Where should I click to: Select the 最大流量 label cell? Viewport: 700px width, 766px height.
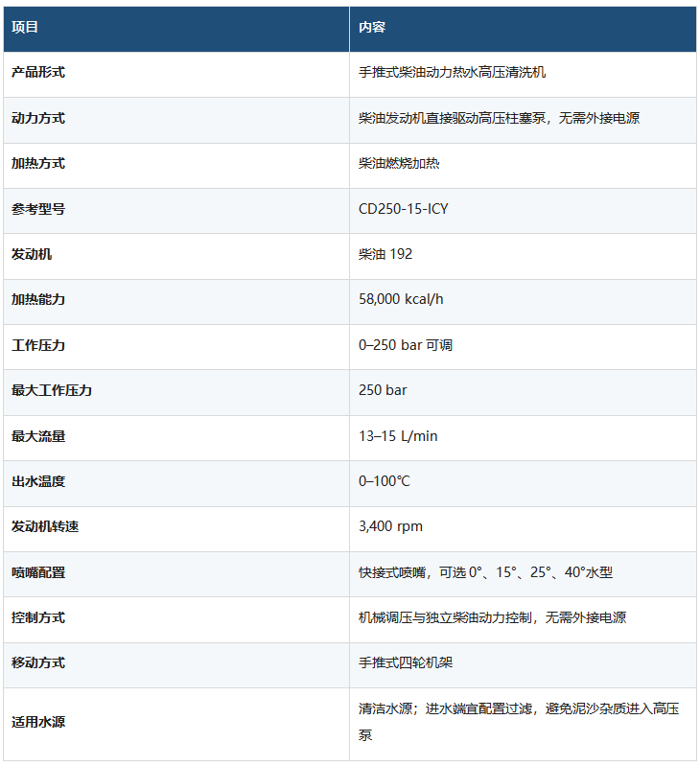(176, 438)
